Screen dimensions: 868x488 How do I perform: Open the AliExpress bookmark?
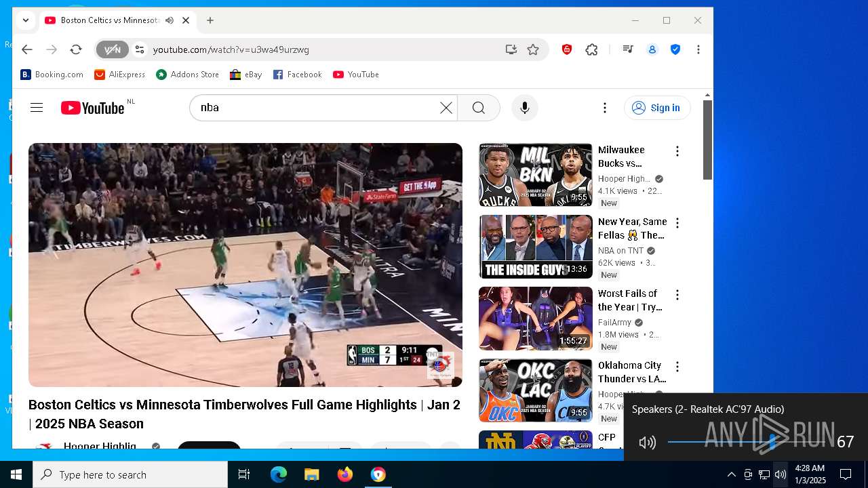coord(120,75)
